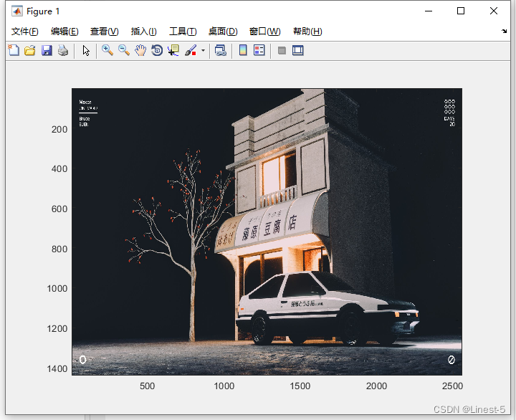The height and width of the screenshot is (420, 516).
Task: Select the Brush data tool
Action: pyautogui.click(x=191, y=50)
